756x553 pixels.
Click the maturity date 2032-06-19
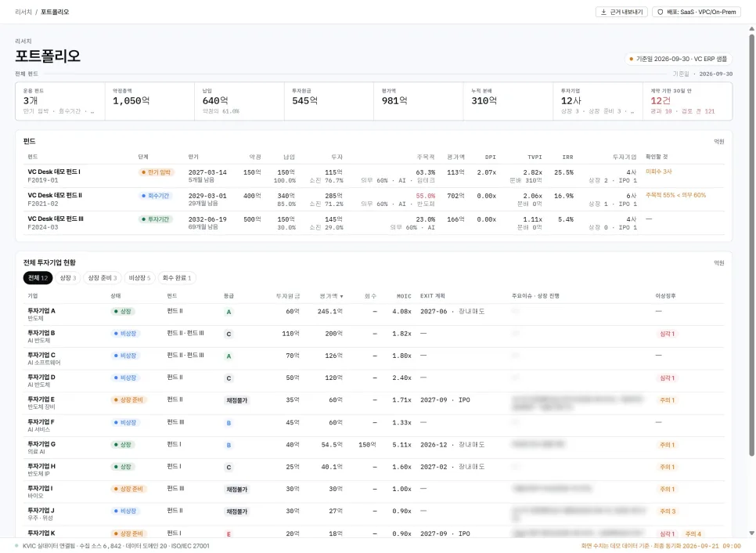tap(207, 219)
